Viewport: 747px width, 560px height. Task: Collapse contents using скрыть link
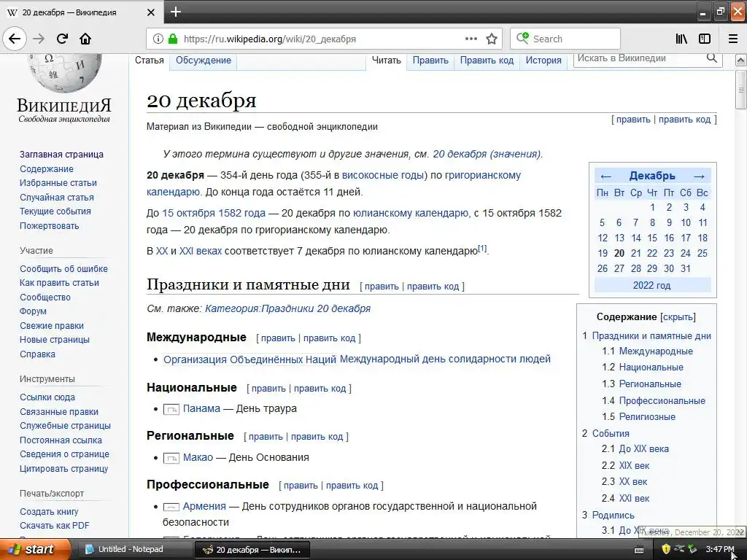click(x=678, y=317)
